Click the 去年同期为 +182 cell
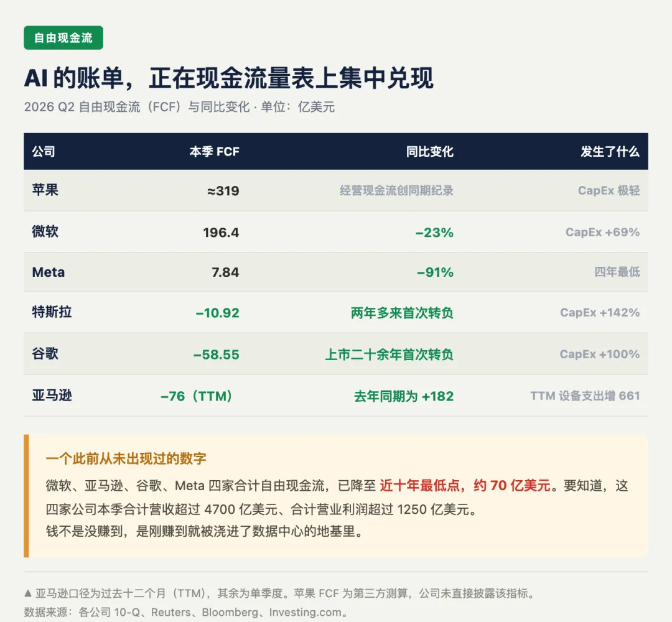 point(403,396)
